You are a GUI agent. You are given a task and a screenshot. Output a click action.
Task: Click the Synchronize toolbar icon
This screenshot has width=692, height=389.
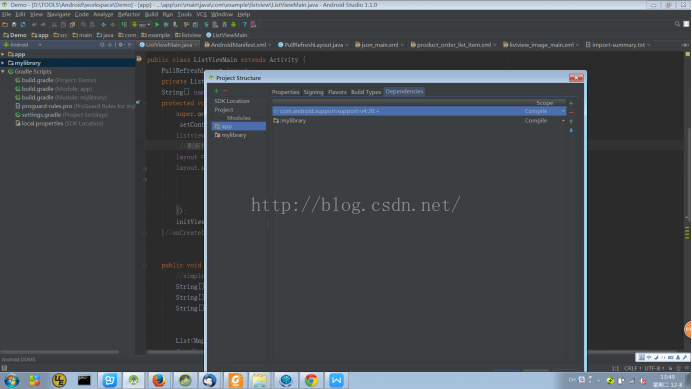23,25
